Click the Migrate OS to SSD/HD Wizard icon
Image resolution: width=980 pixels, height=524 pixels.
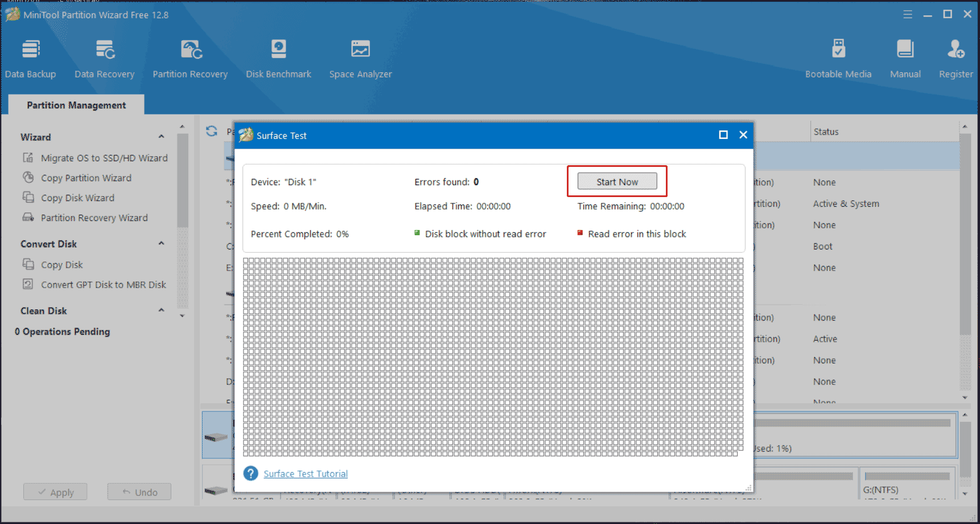[28, 158]
